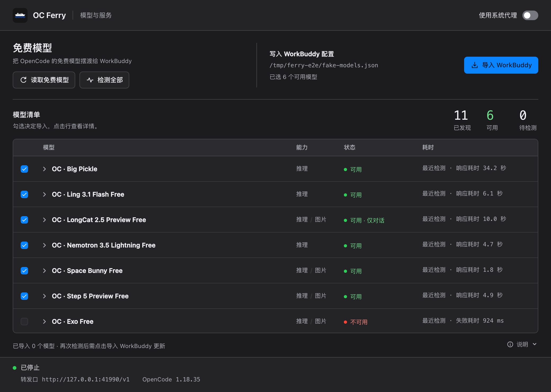The width and height of the screenshot is (551, 392).
Task: Click the 可用 · 仅对话 status text
Action: (367, 220)
